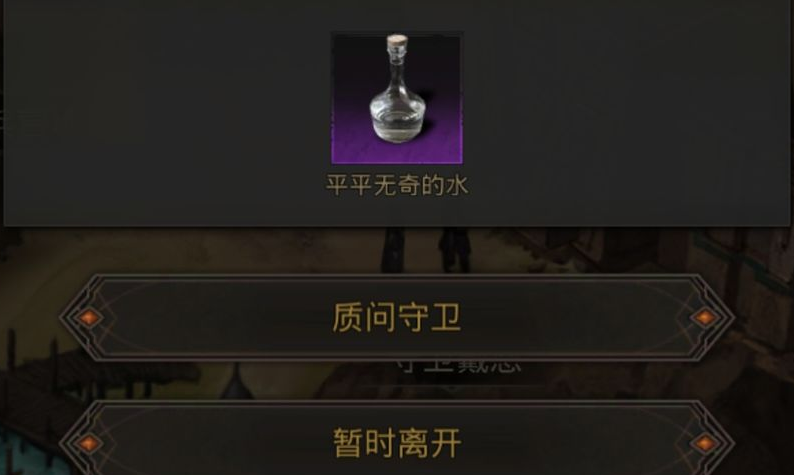
Task: Click the left orange diamond on 质问守卫
Action: tap(89, 318)
